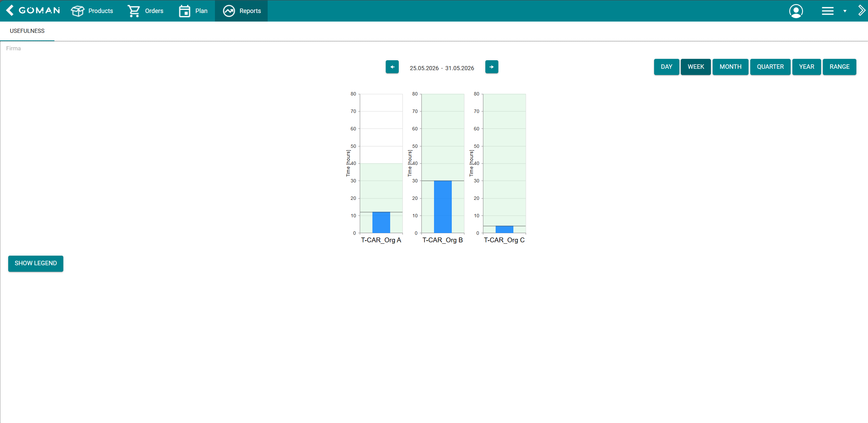Switch the period to QUARTER

[x=770, y=67]
